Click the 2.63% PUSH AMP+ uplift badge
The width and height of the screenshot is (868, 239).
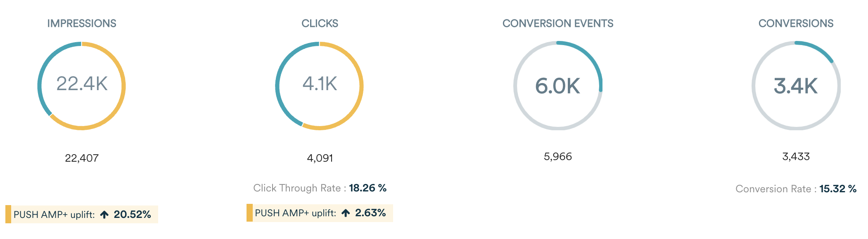(x=320, y=213)
